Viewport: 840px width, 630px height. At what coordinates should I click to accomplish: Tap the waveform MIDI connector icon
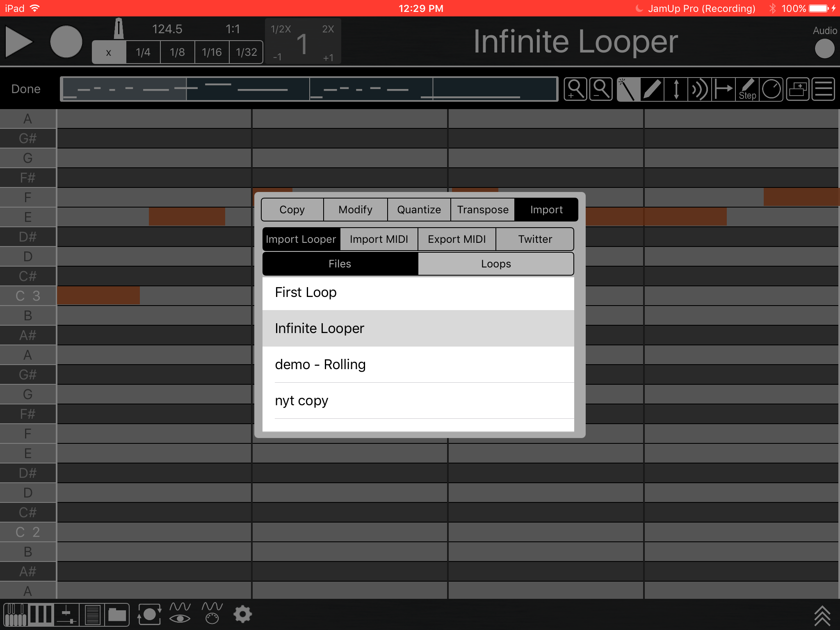tap(212, 613)
